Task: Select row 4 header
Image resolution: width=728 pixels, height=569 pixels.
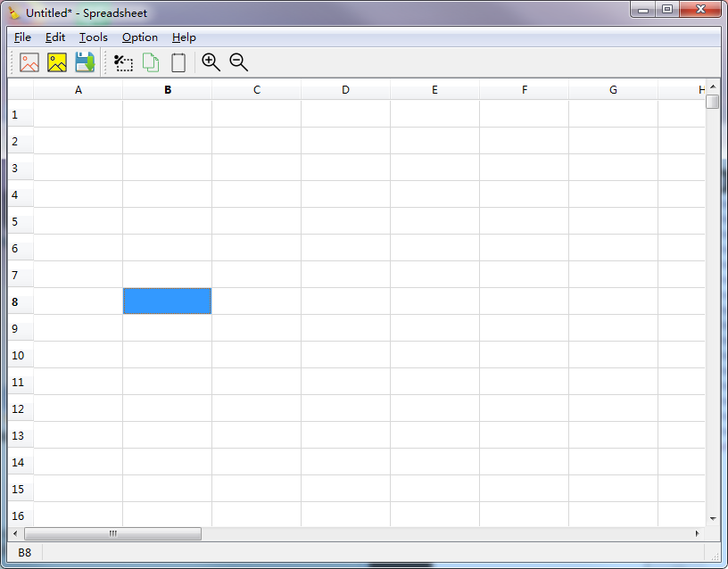Action: pyautogui.click(x=21, y=194)
